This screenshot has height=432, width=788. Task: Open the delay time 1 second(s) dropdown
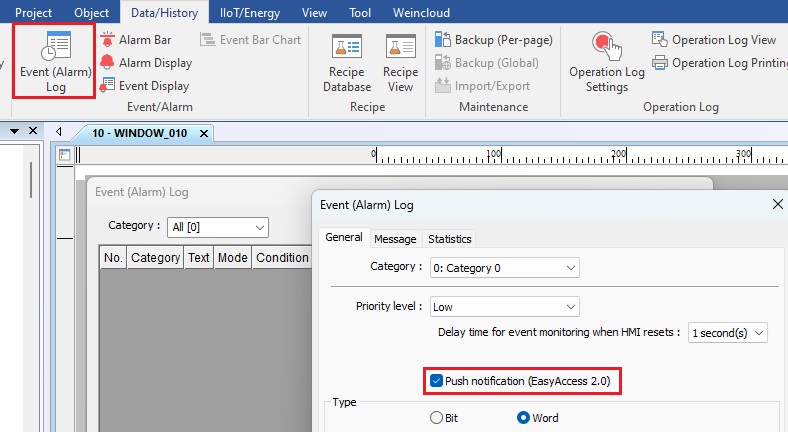coord(727,333)
